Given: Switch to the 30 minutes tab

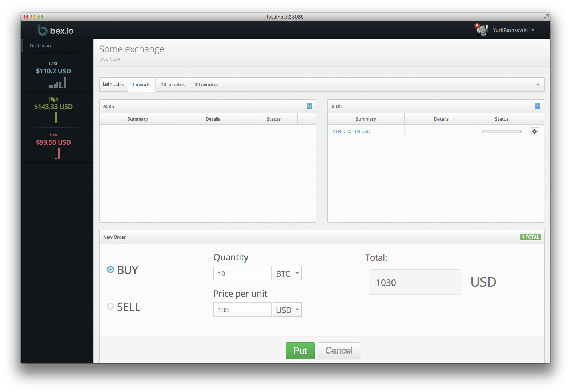Looking at the screenshot, I should [x=206, y=85].
